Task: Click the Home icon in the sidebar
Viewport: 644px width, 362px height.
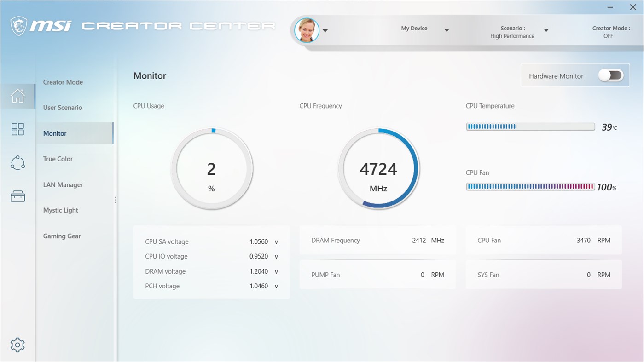Action: (17, 95)
